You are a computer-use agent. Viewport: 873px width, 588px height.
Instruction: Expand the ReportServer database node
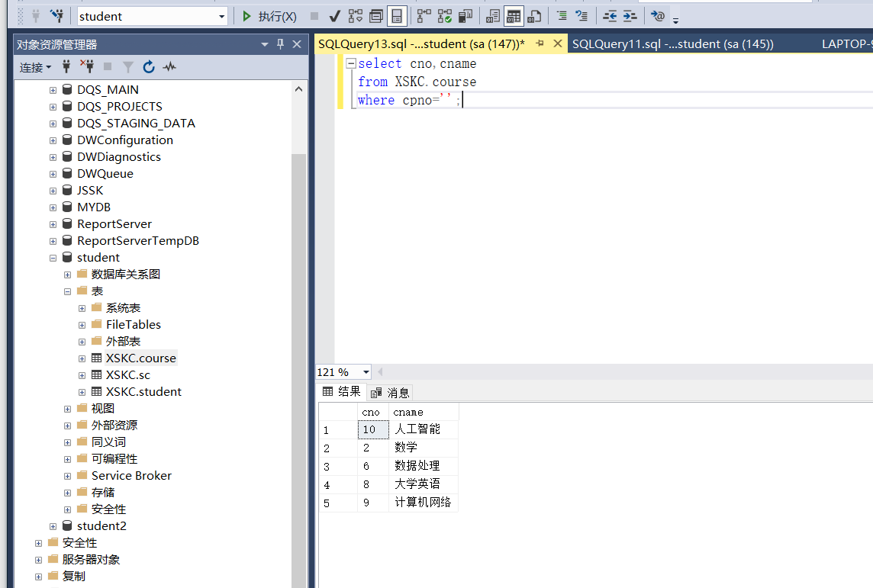click(x=53, y=225)
